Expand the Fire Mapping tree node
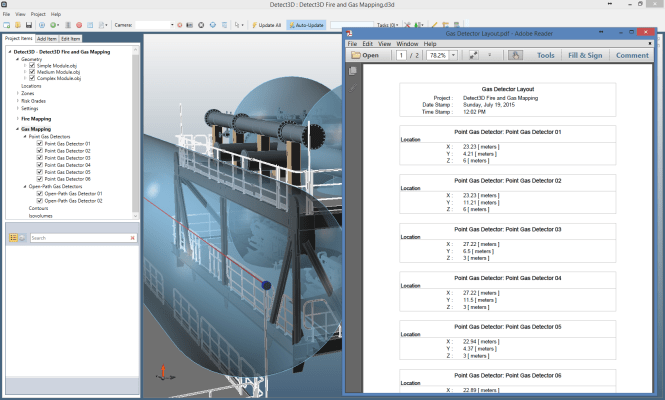 click(16, 119)
